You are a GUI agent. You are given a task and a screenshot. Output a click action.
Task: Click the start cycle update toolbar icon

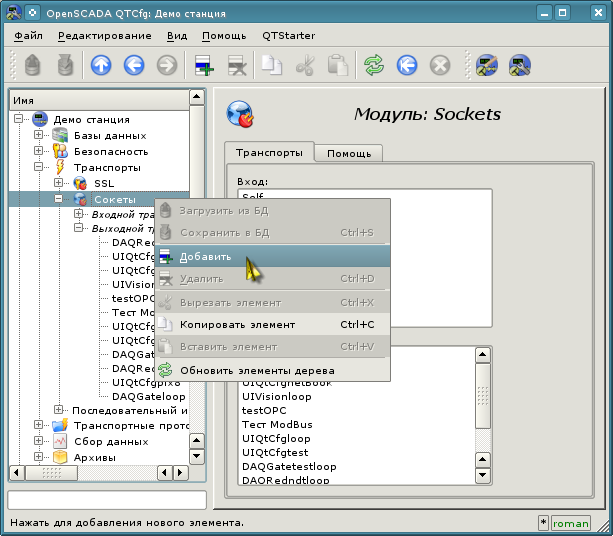(x=407, y=66)
